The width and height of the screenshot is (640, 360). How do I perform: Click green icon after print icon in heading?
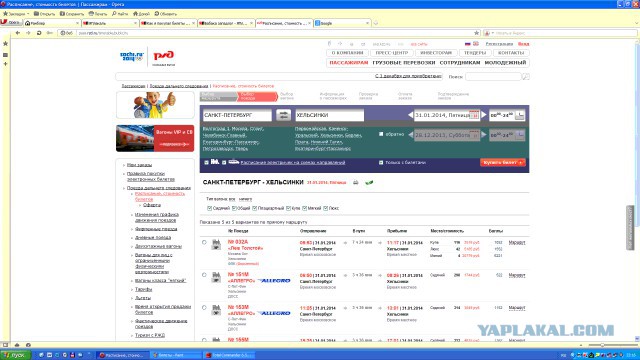click(x=369, y=182)
